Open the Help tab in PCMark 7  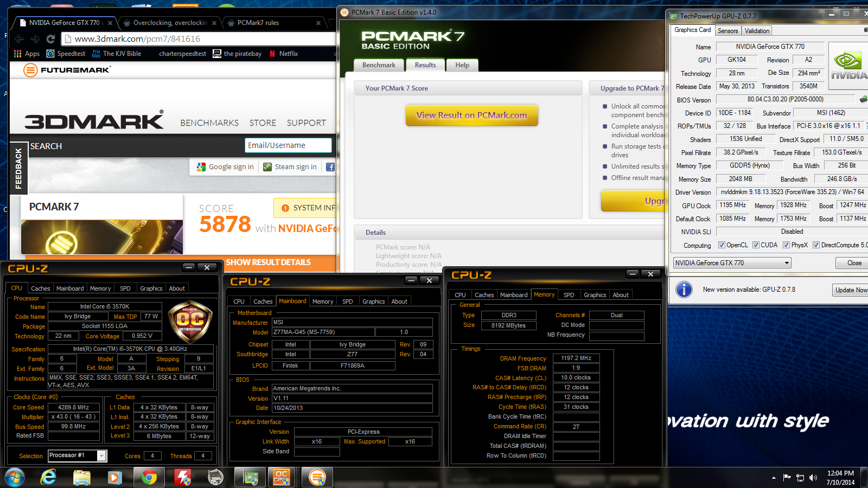tap(462, 65)
